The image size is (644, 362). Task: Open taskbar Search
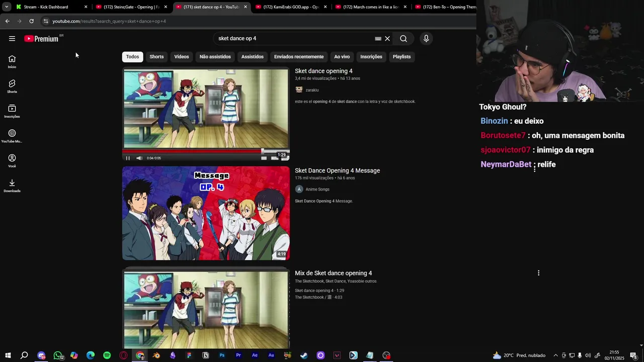coord(24,355)
